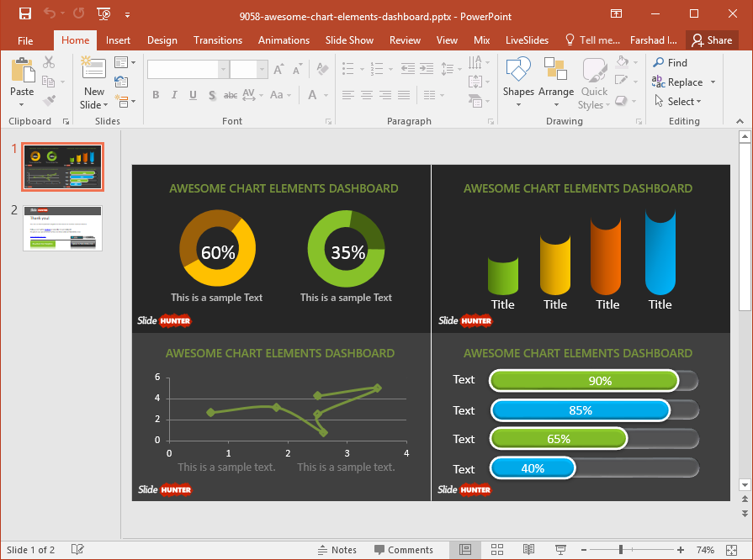Collapse the ribbon with the chevron

[740, 122]
